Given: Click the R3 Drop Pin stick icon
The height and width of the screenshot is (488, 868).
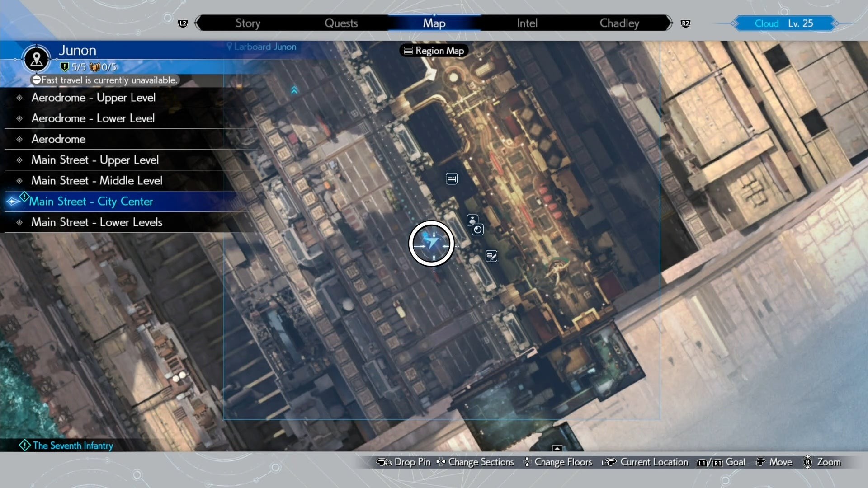Looking at the screenshot, I should (x=384, y=462).
